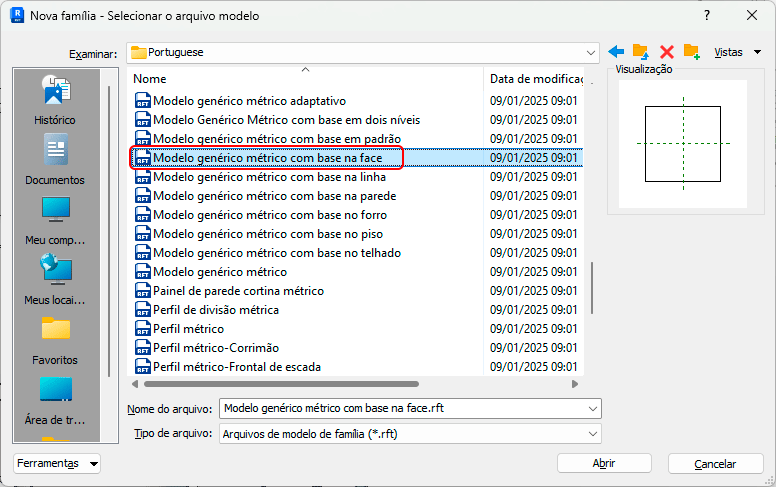Click the places sidebar vertical scrollbar

tap(109, 231)
